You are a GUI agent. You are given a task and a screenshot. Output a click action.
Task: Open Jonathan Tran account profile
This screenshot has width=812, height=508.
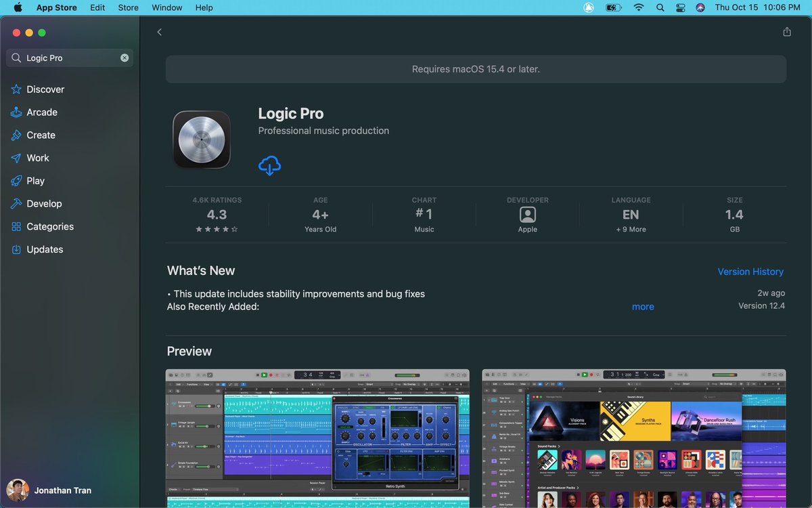(49, 490)
